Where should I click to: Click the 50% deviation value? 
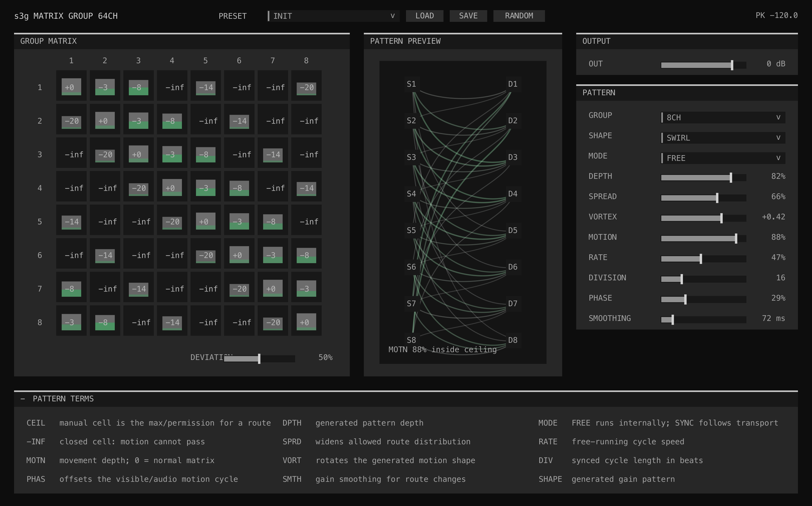326,357
